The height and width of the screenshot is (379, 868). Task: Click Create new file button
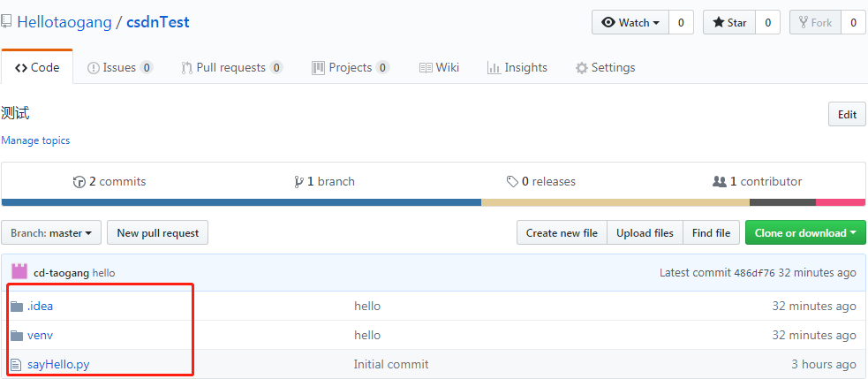(562, 232)
